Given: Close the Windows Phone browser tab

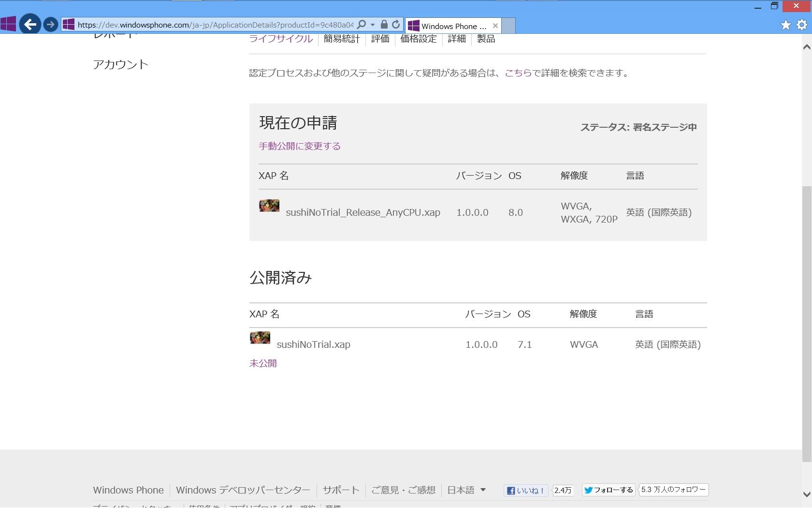Looking at the screenshot, I should 495,26.
